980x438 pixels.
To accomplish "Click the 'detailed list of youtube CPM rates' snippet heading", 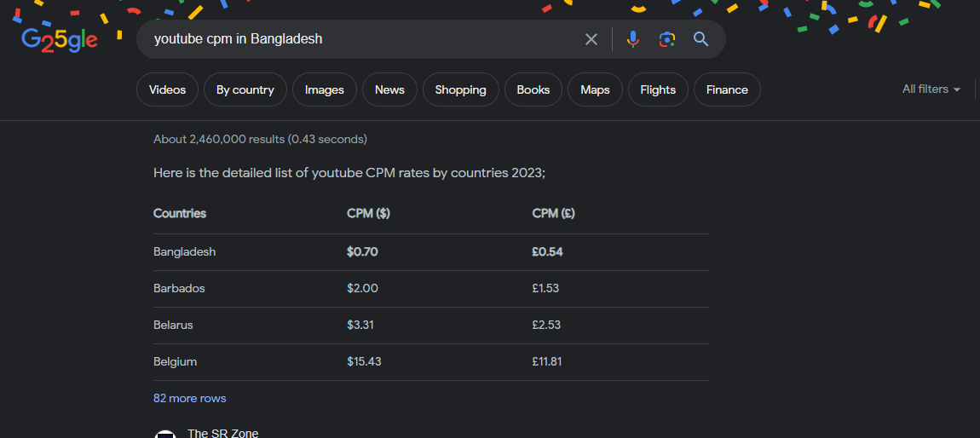I will tap(349, 173).
